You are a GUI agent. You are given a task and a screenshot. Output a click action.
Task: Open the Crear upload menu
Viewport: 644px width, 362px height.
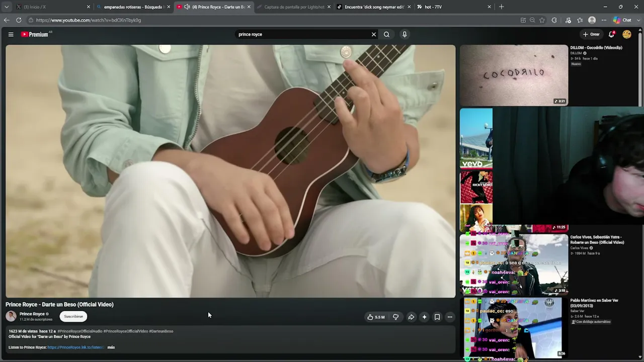[x=591, y=34]
